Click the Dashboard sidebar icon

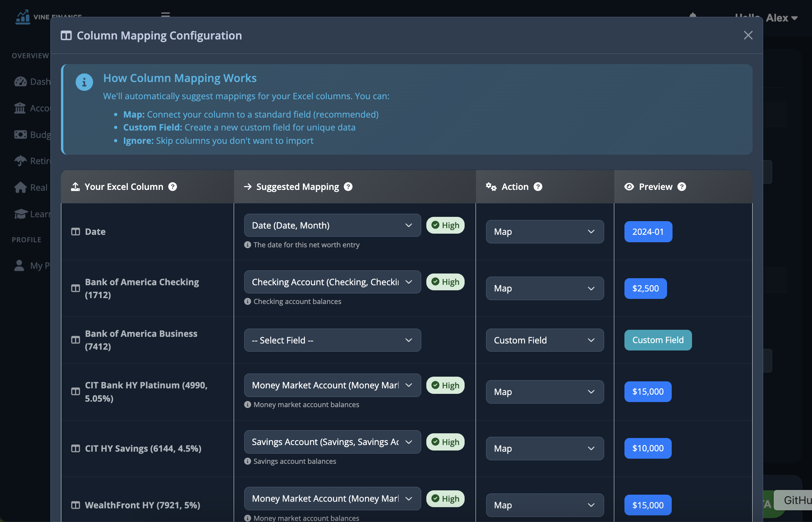coord(20,82)
